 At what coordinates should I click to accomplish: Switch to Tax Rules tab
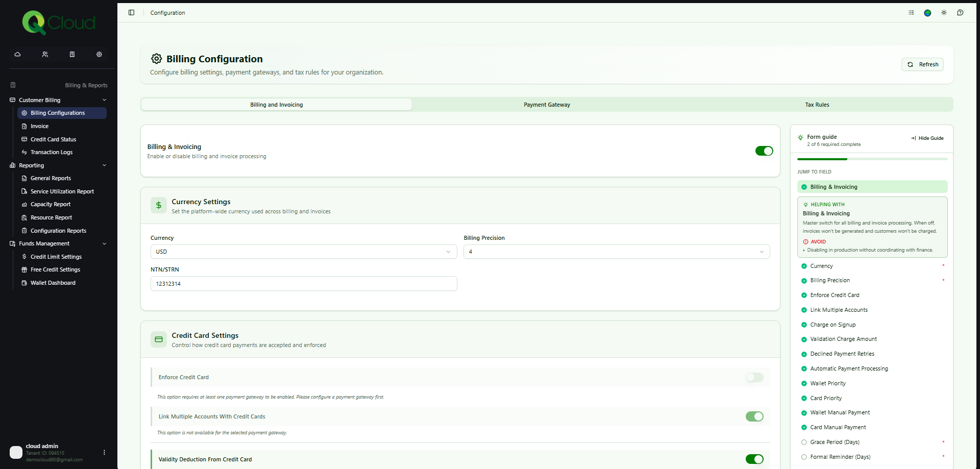click(817, 105)
